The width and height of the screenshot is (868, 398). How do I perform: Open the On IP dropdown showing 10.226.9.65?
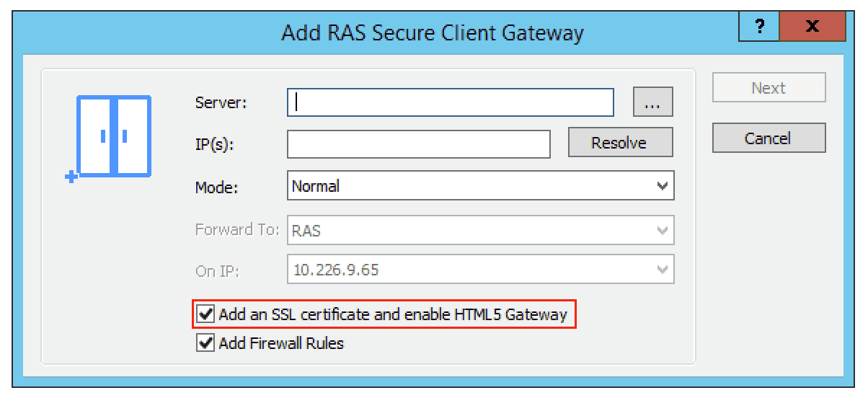(x=481, y=270)
